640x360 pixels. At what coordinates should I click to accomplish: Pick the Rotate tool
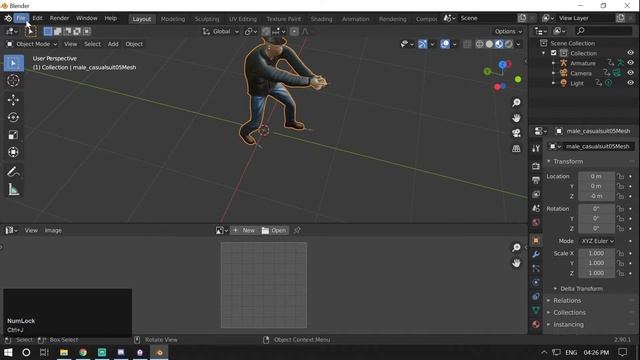[13, 118]
